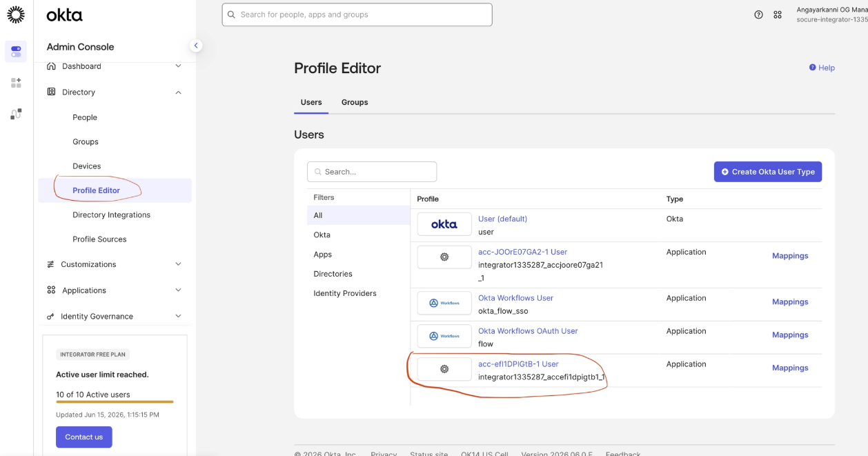Open Mappings for acc-efI1DPiGtB-1 User

tap(790, 368)
